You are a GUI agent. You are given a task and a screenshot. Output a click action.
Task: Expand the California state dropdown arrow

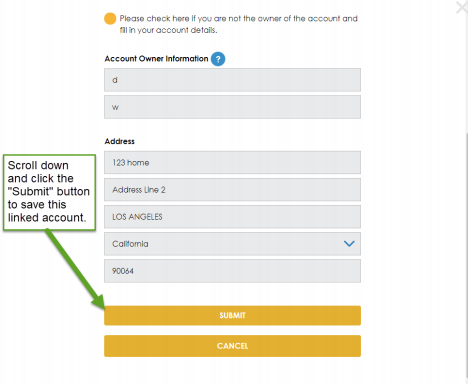click(349, 244)
